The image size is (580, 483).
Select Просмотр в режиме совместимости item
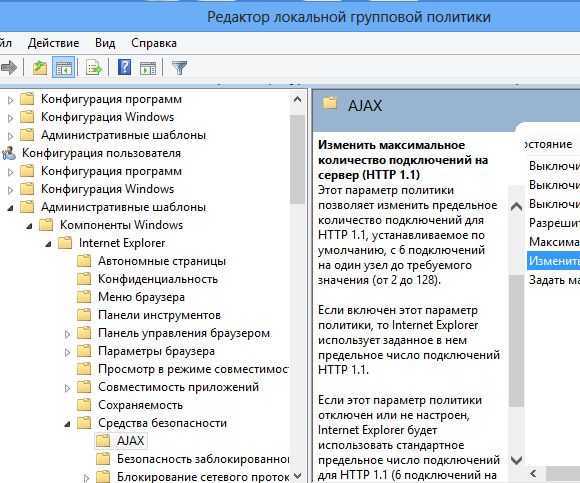pos(193,369)
